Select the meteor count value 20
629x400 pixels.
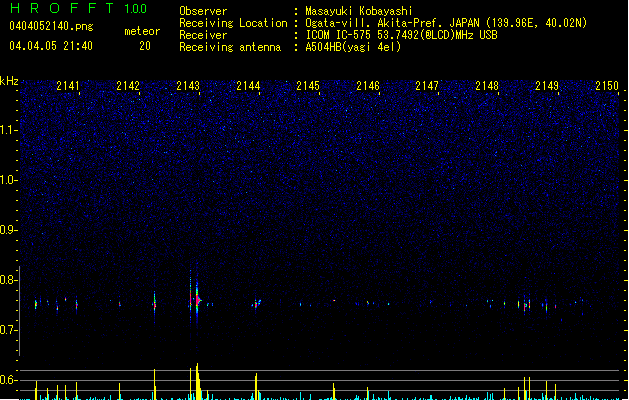(x=145, y=46)
